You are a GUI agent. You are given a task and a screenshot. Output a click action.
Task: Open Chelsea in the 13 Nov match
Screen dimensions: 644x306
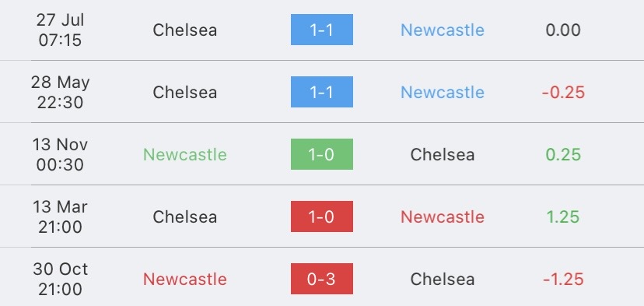click(443, 155)
